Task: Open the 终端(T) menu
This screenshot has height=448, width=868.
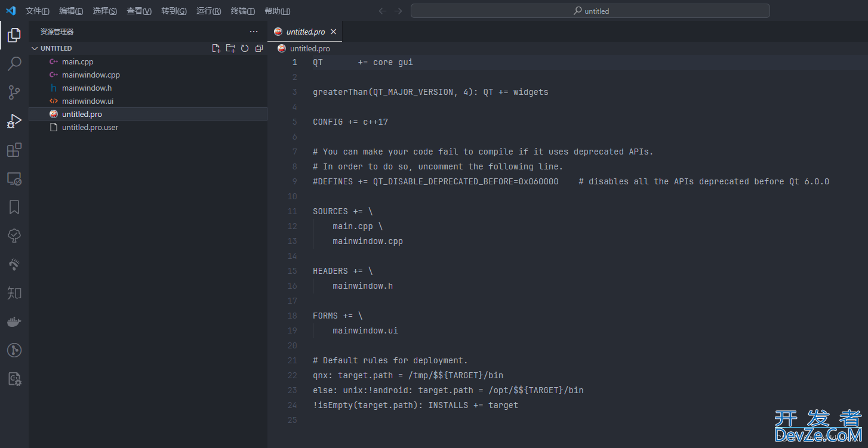Action: pyautogui.click(x=243, y=11)
